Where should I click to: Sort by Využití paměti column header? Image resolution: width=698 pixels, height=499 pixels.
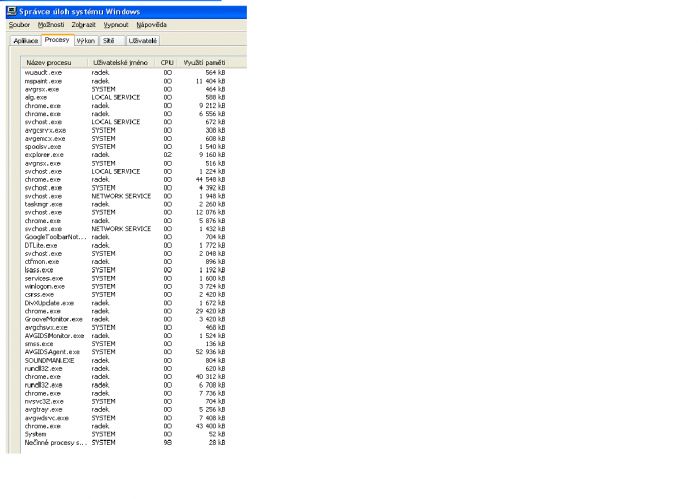pyautogui.click(x=204, y=62)
